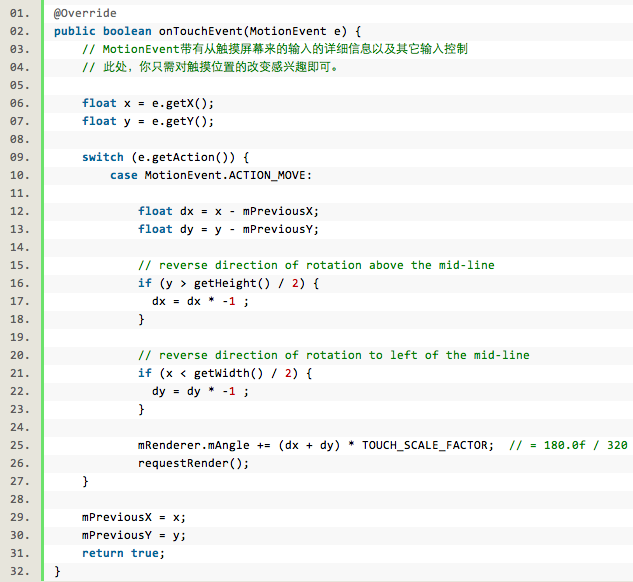Viewport: 633px width, 582px height.
Task: Click the 'float dy = y - mPreviousY;' line
Action: click(228, 229)
